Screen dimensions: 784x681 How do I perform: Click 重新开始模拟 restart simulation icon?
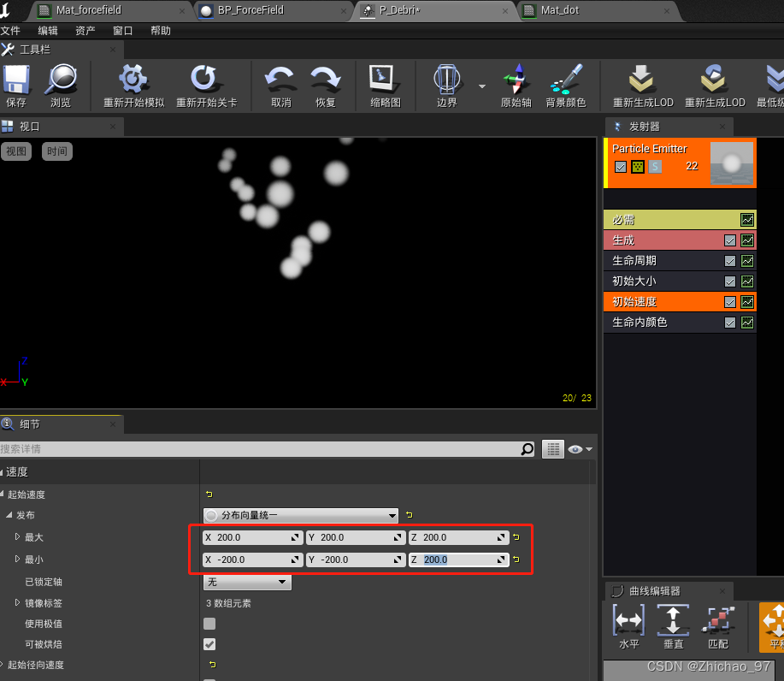(x=133, y=80)
